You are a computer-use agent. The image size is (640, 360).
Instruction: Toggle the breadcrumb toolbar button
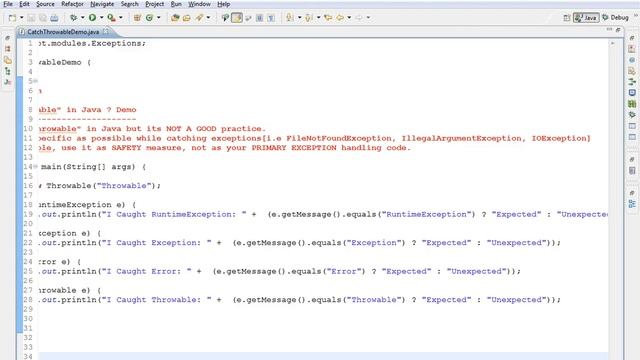click(225, 18)
